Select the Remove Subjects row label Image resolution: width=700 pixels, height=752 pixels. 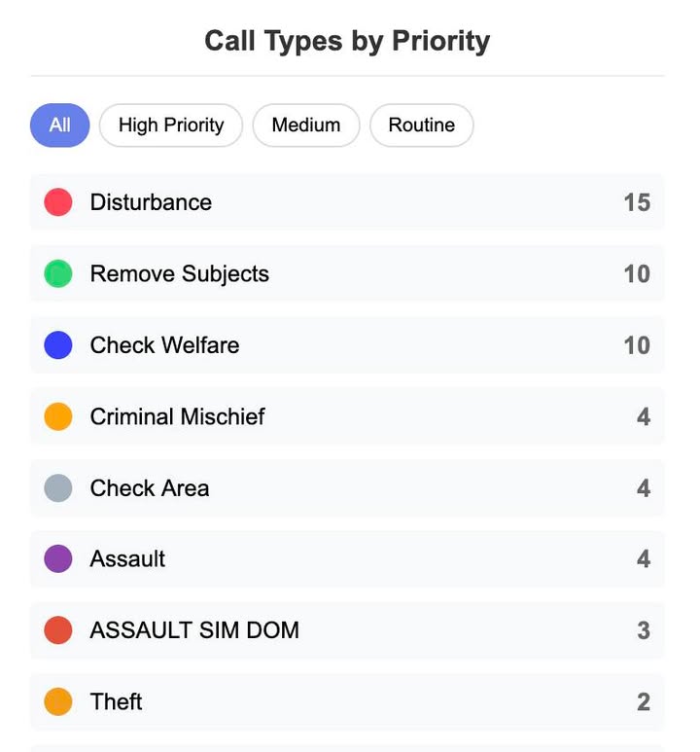pos(179,274)
